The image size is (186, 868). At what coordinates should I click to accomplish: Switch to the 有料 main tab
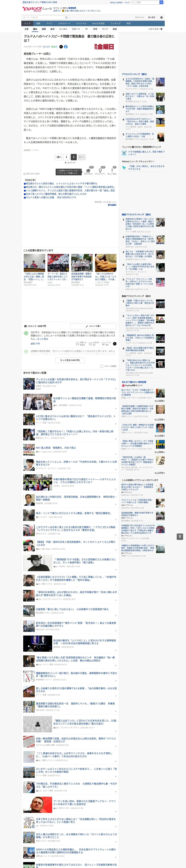[128, 24]
